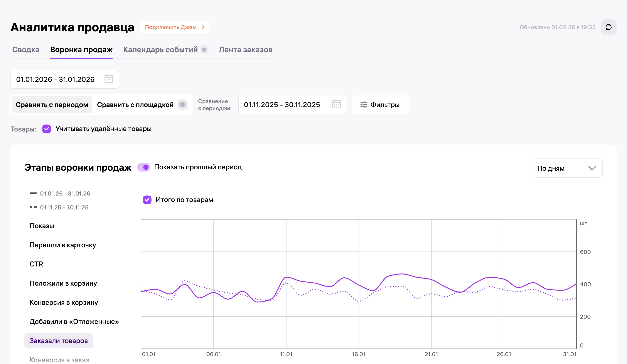Switch off Показать прошлый период toggle
This screenshot has height=364, width=627.
click(x=143, y=167)
